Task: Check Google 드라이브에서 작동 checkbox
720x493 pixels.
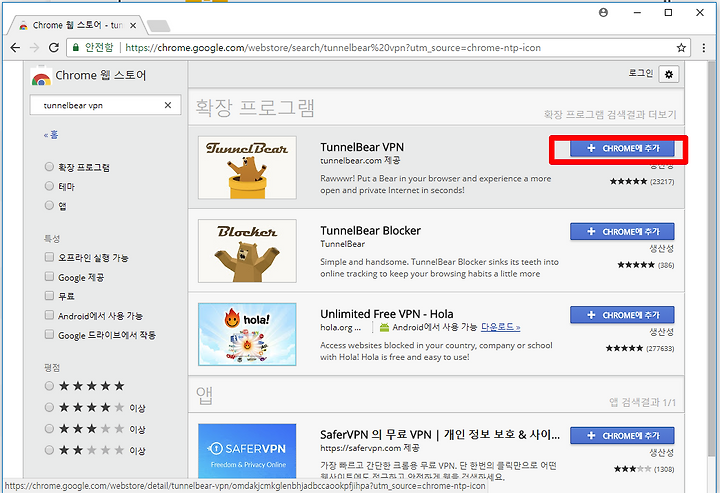Action: point(49,334)
